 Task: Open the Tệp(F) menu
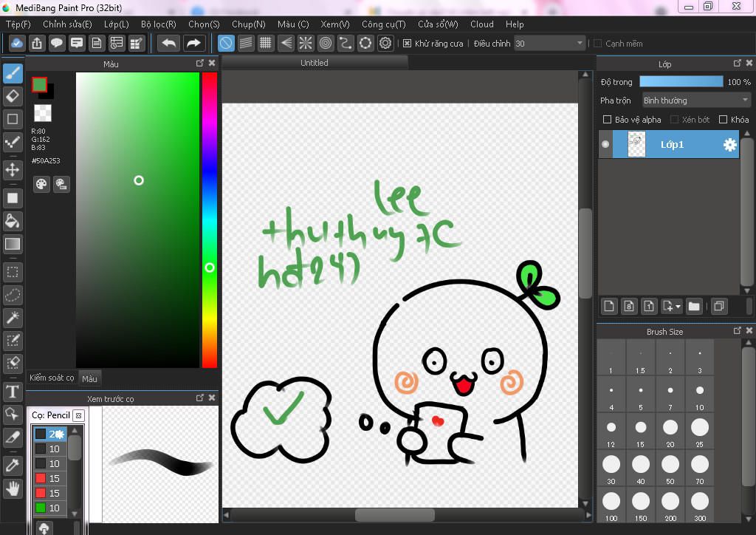pos(18,24)
